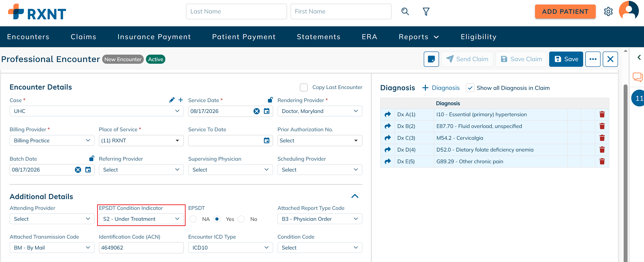Collapse the Additional Details section
The width and height of the screenshot is (644, 262).
click(355, 196)
